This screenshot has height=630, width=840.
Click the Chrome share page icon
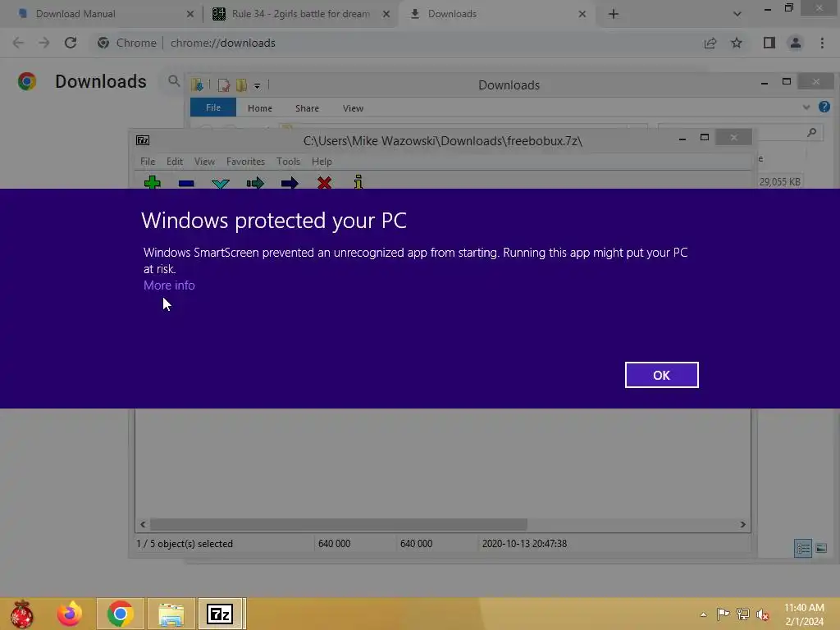(710, 43)
